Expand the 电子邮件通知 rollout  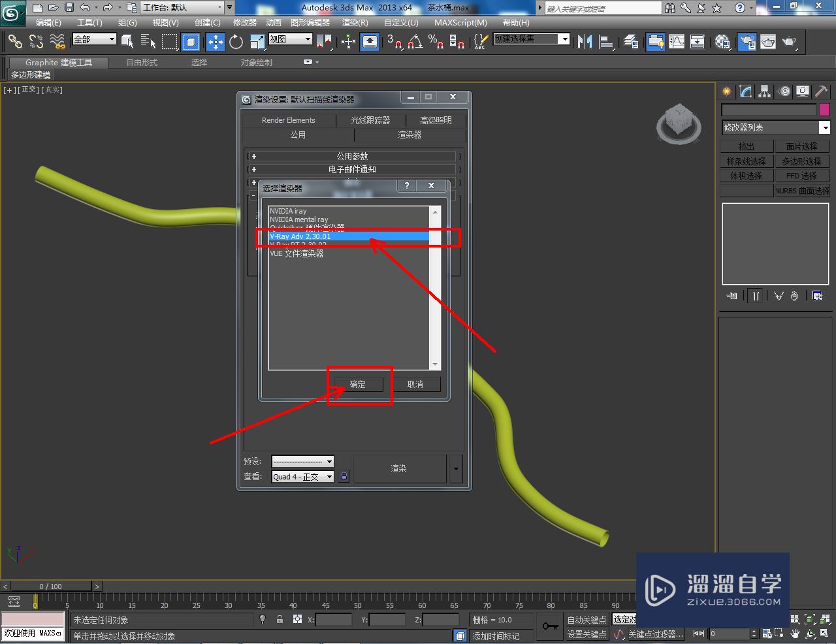point(353,169)
